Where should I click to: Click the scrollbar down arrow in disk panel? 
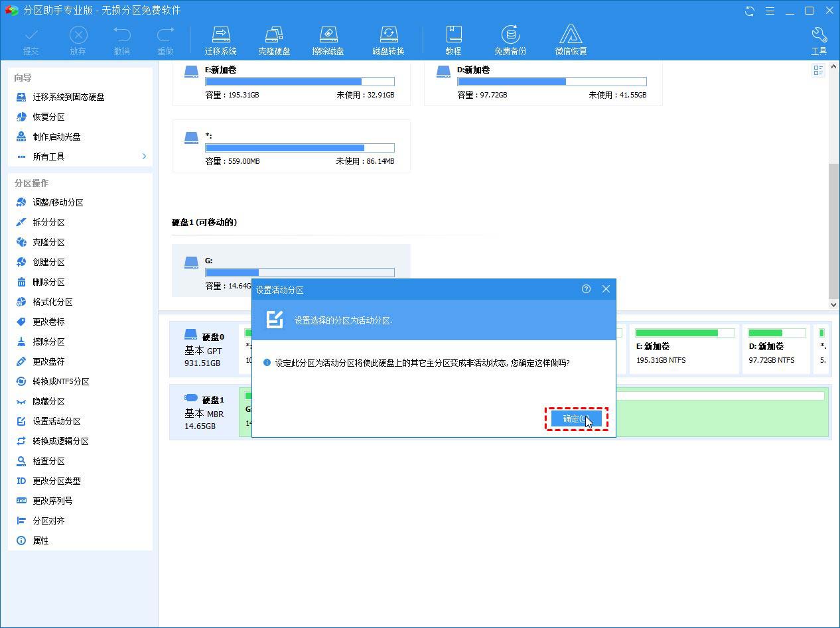click(835, 305)
